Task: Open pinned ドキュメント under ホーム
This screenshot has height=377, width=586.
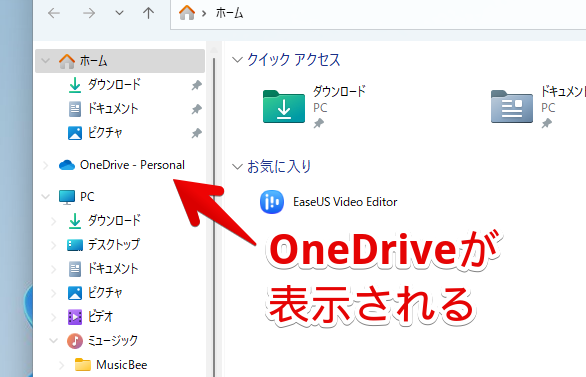Action: [113, 109]
